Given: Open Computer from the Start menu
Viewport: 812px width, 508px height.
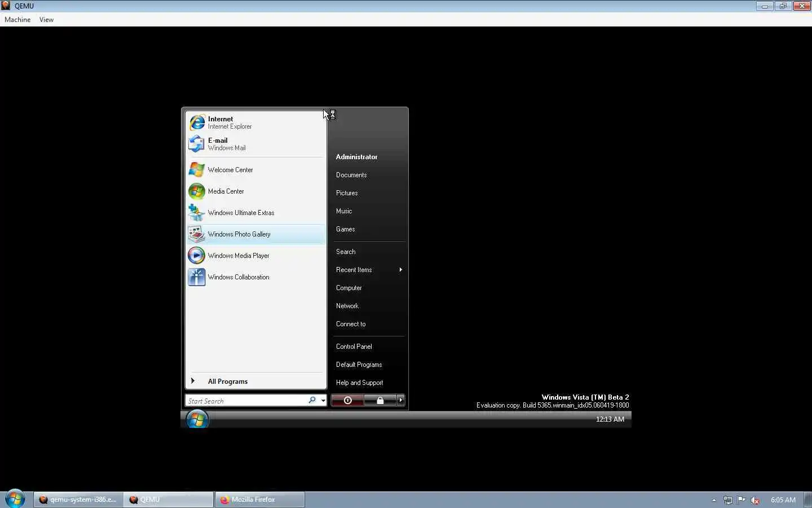Looking at the screenshot, I should click(x=349, y=288).
